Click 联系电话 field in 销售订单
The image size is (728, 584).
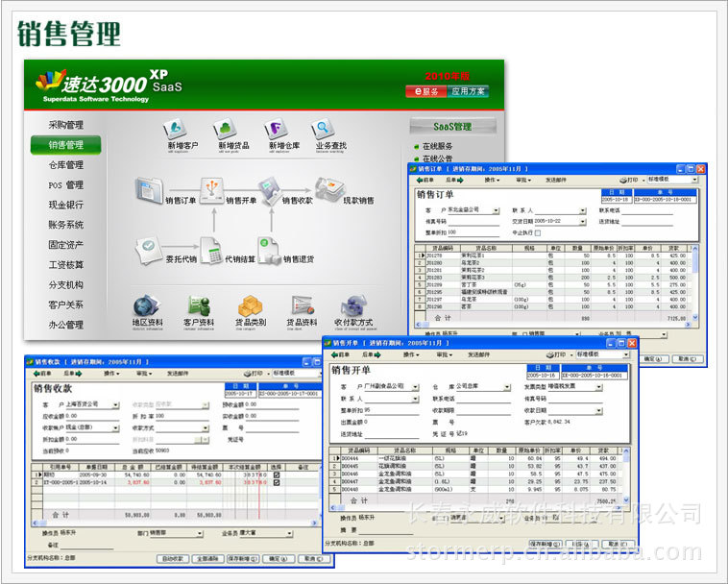[x=647, y=210]
